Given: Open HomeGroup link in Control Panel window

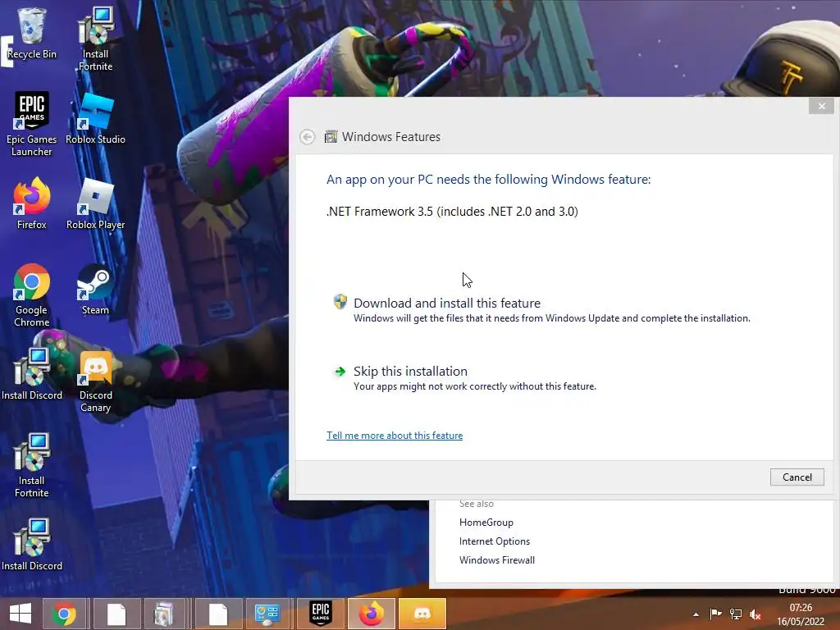Looking at the screenshot, I should click(486, 523).
